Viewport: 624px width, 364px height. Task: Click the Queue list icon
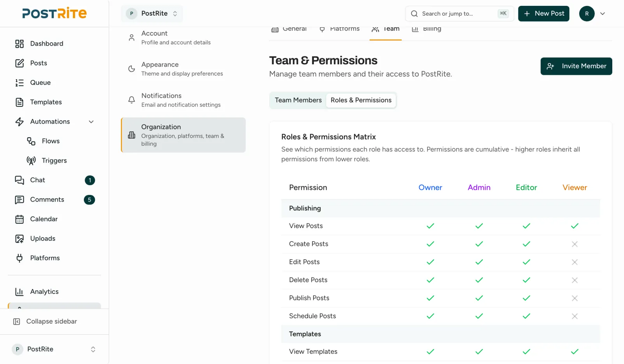pyautogui.click(x=19, y=83)
